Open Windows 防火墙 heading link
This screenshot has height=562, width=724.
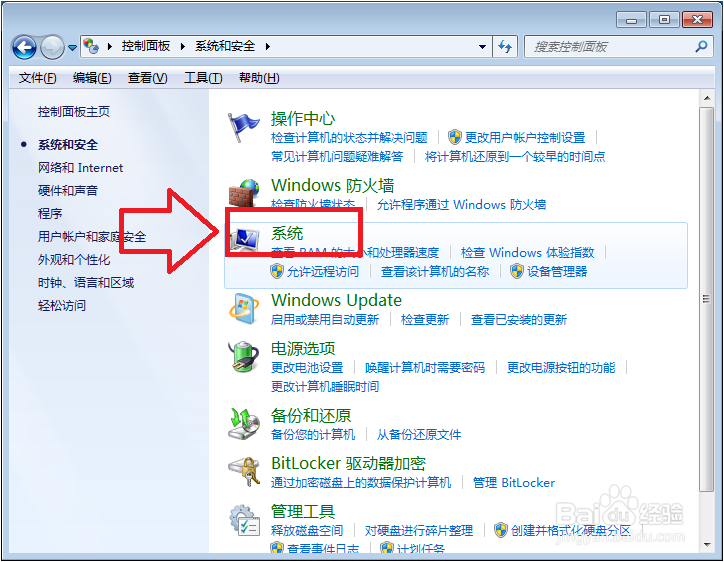(332, 186)
